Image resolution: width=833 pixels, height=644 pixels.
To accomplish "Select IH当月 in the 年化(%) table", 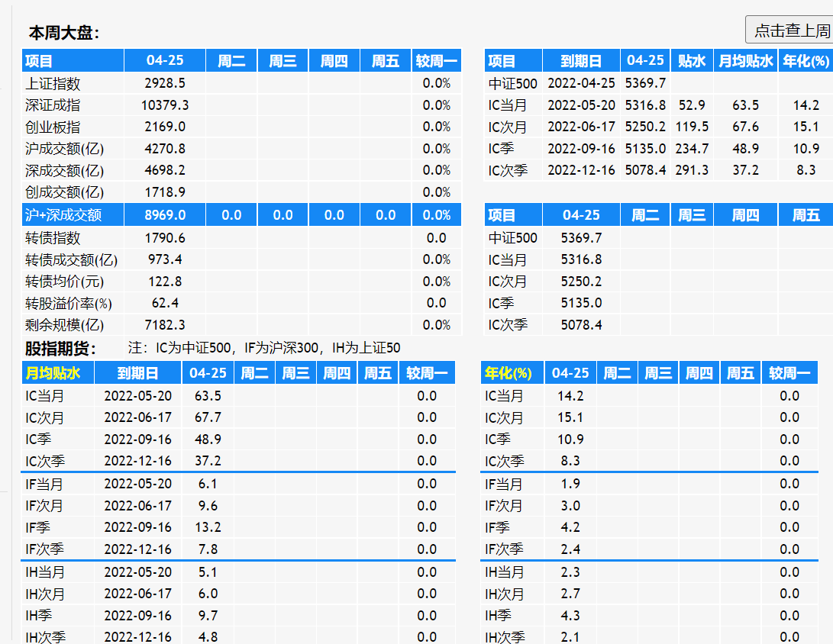I will pyautogui.click(x=505, y=572).
